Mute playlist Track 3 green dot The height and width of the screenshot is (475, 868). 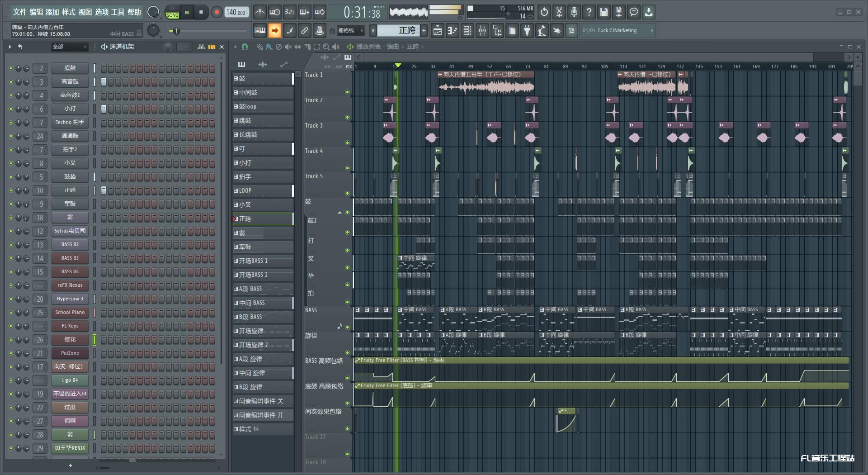point(347,143)
